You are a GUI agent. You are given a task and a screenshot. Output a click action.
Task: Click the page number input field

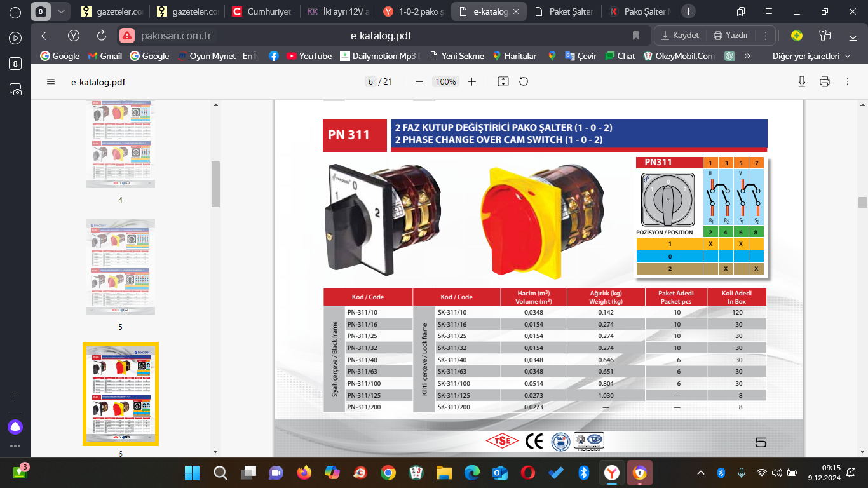click(370, 81)
